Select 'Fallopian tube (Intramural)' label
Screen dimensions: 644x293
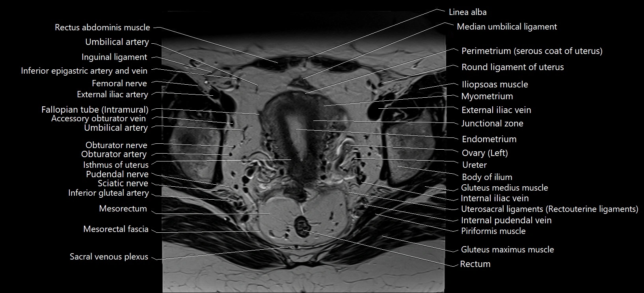pos(95,110)
